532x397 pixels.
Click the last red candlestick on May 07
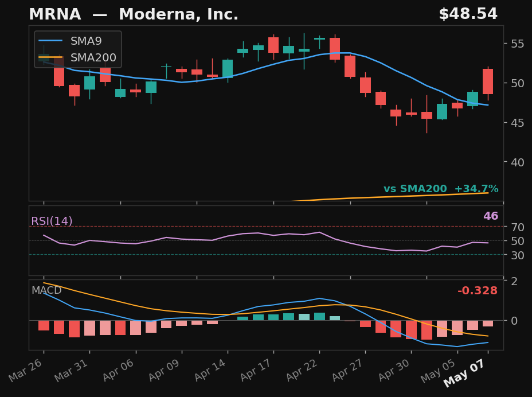click(488, 81)
